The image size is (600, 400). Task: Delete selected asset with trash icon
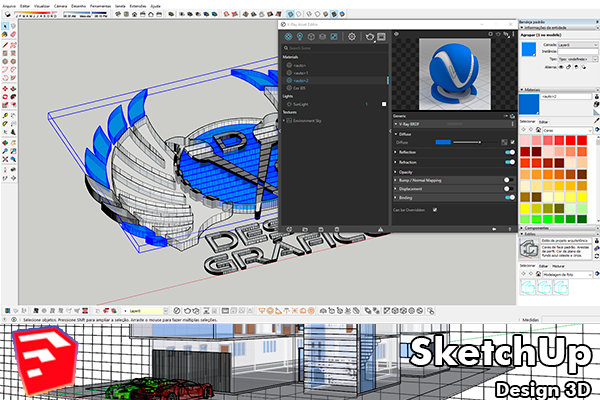point(337,229)
